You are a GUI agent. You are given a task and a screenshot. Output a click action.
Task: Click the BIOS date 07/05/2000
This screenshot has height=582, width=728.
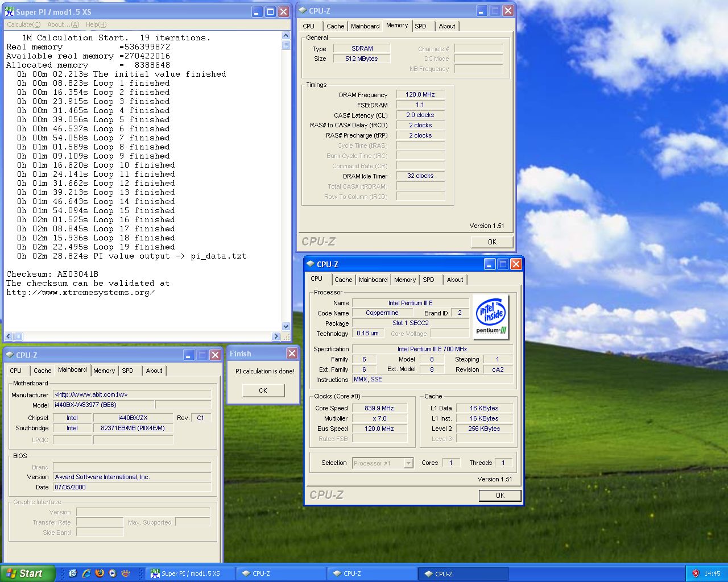point(132,488)
